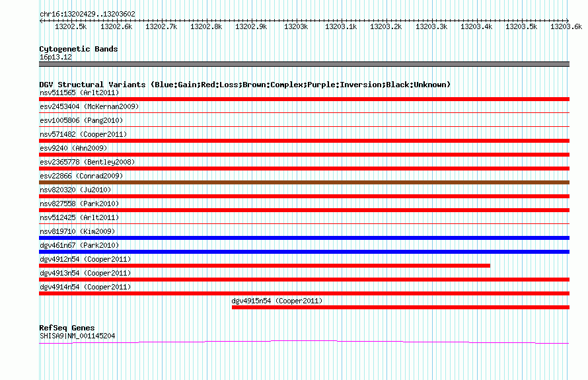Image resolution: width=588 pixels, height=380 pixels.
Task: Click the RefSeq Genes track heading
Action: pyautogui.click(x=67, y=328)
